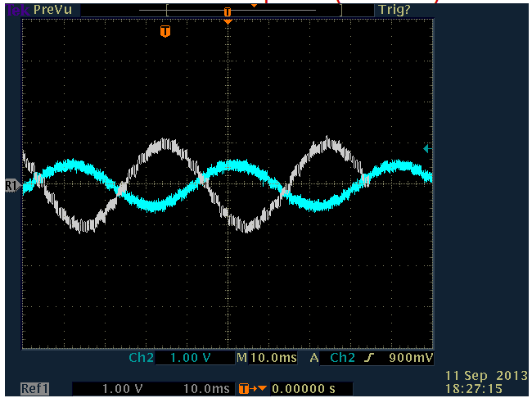Click the M 10.0ms timebase readout
The image size is (532, 398).
pyautogui.click(x=267, y=358)
